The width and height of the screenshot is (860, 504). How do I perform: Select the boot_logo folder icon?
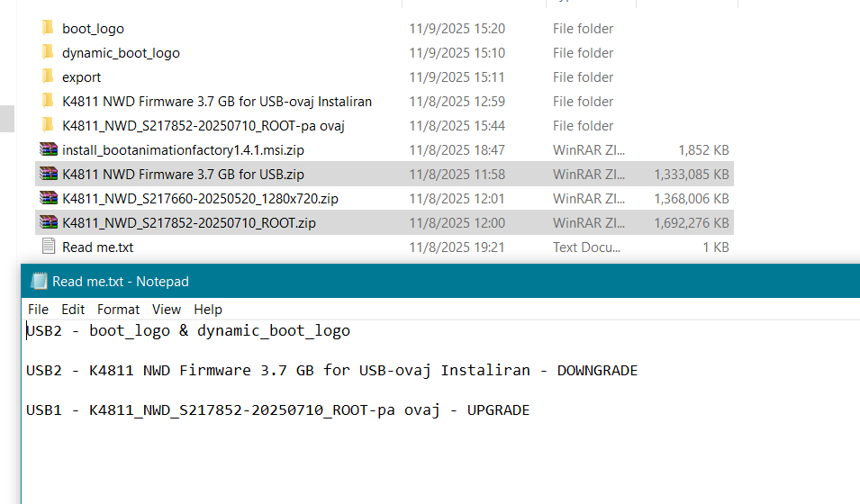point(48,27)
